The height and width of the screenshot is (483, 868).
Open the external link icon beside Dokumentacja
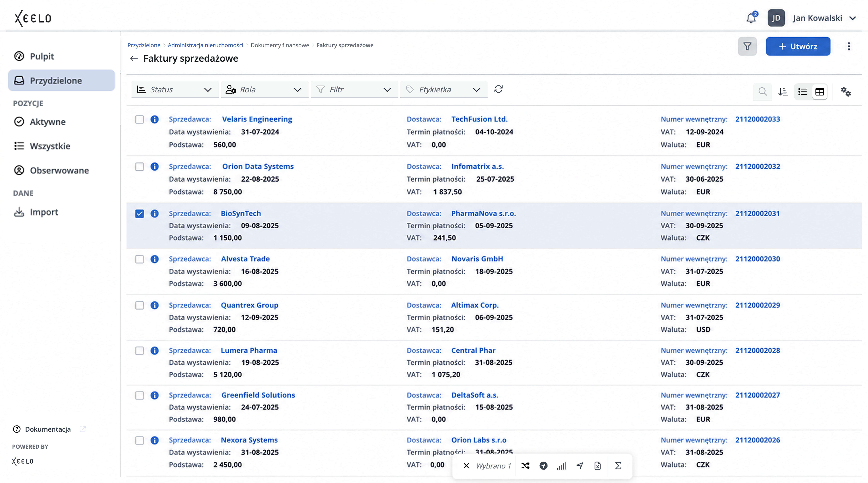pyautogui.click(x=83, y=429)
